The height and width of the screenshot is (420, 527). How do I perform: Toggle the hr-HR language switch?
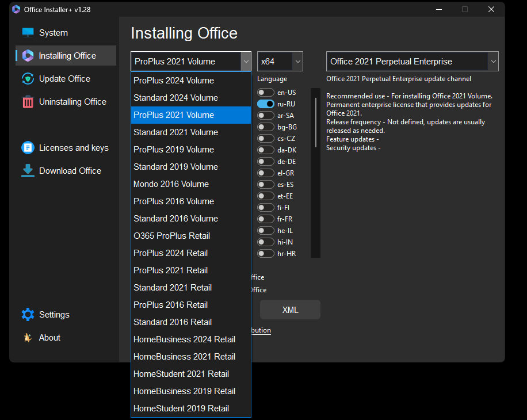pyautogui.click(x=266, y=253)
